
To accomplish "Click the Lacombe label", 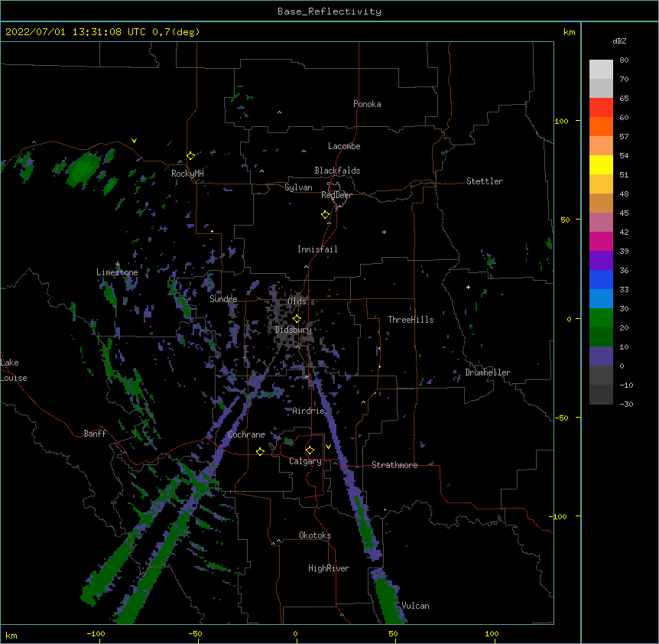I will click(344, 146).
